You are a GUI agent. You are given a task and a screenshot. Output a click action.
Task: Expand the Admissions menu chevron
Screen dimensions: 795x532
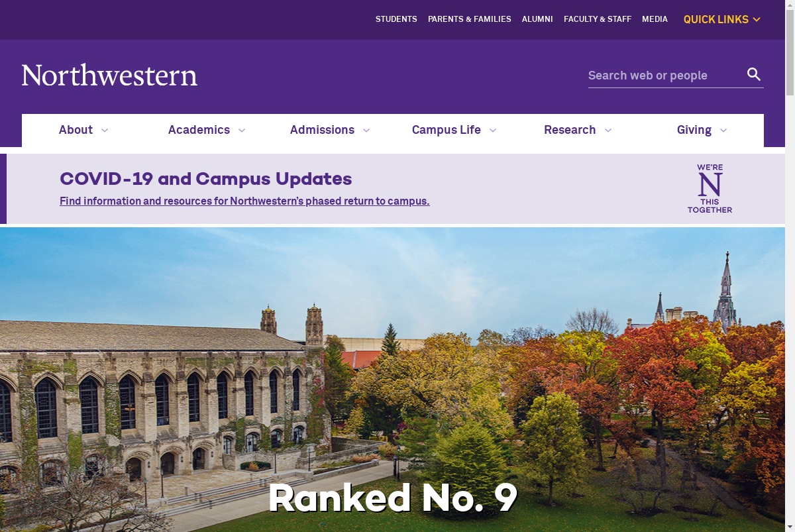point(366,131)
